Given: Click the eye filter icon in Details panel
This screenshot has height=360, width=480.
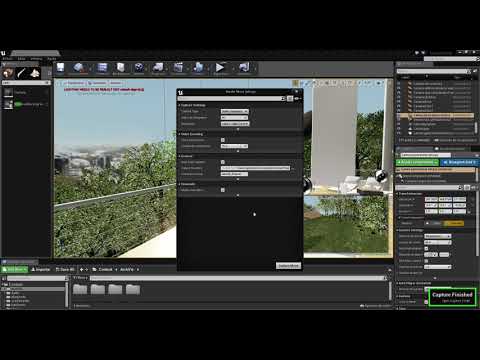Looking at the screenshot, I should (x=473, y=188).
